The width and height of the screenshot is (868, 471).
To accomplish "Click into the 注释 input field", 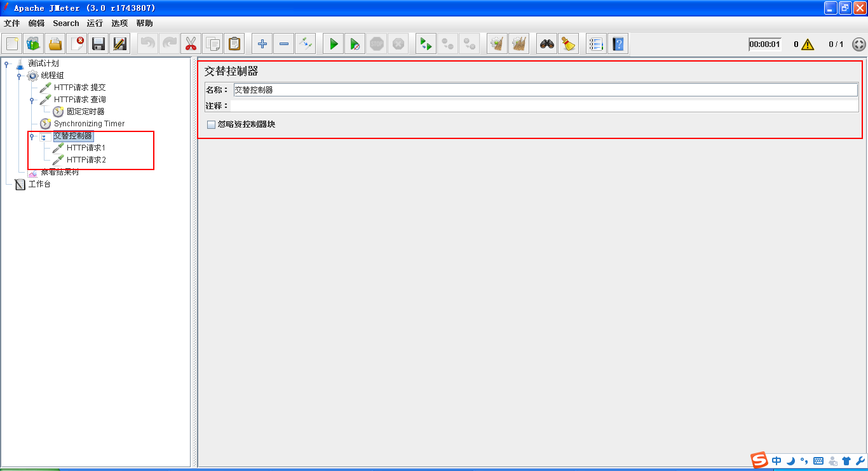I will pyautogui.click(x=544, y=105).
